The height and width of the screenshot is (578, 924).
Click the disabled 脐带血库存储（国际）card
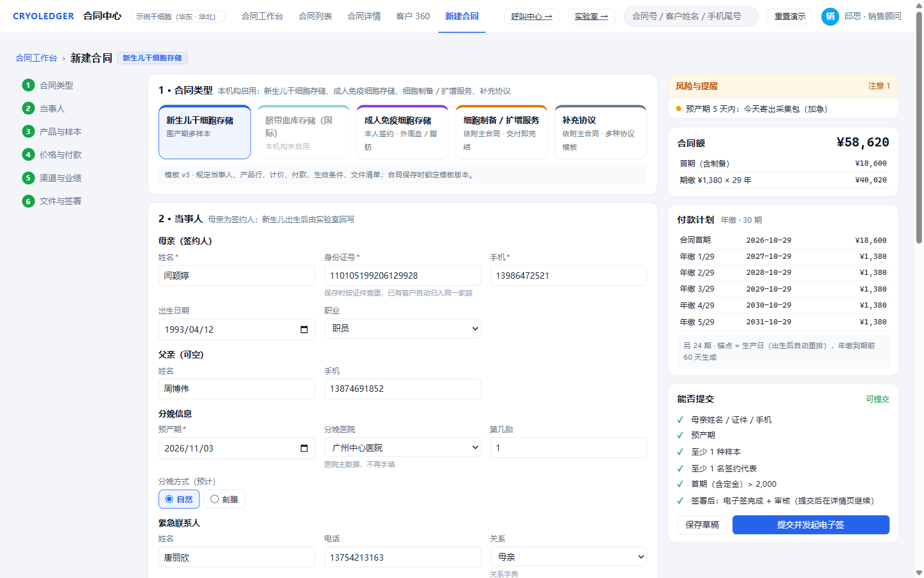pos(304,132)
